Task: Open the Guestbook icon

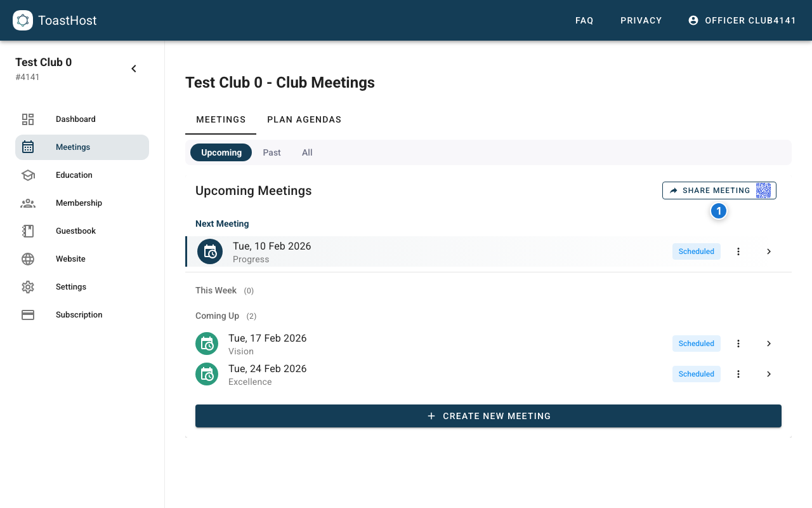Action: tap(28, 231)
